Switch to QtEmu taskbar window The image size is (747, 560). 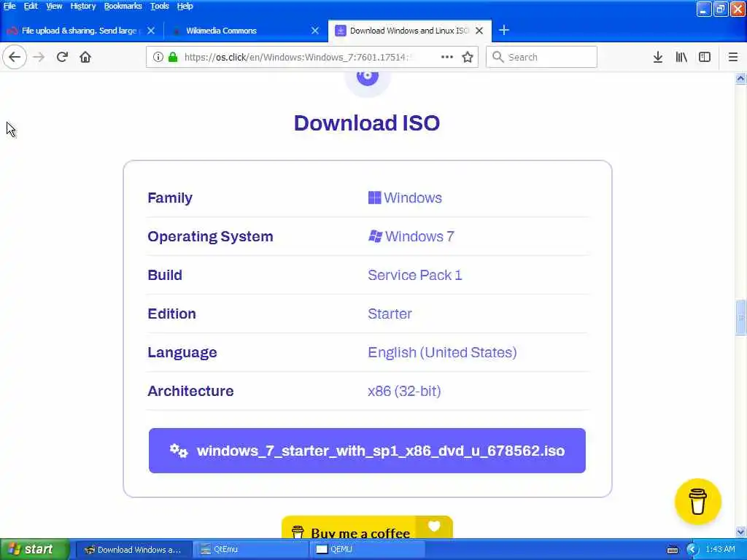(x=251, y=550)
